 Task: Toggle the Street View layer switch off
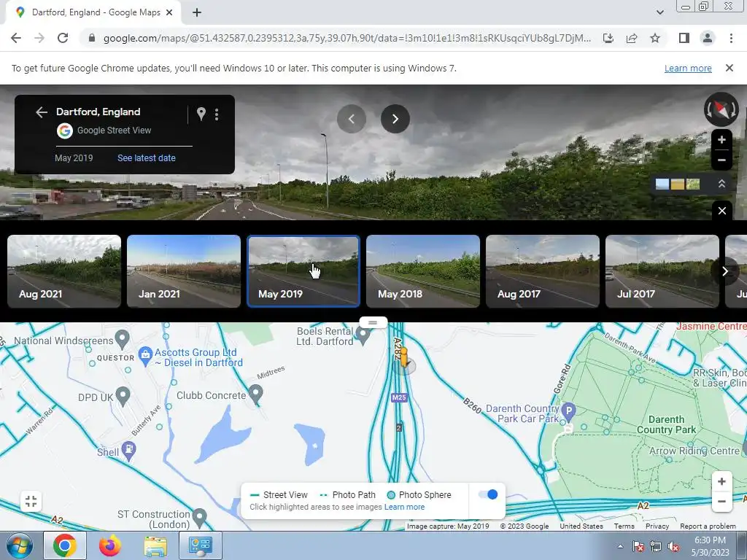[488, 494]
